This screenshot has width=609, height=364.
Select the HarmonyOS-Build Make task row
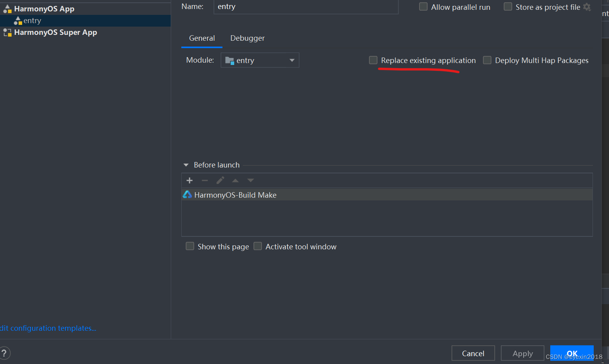(x=387, y=195)
